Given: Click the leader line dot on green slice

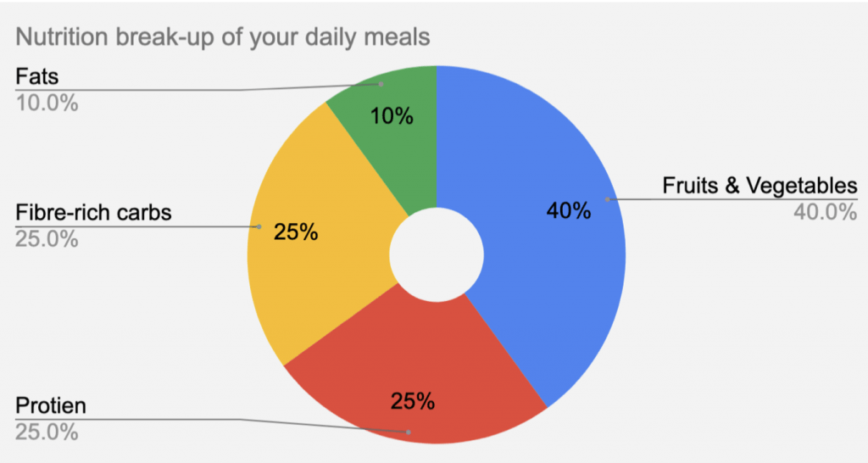Looking at the screenshot, I should point(381,84).
